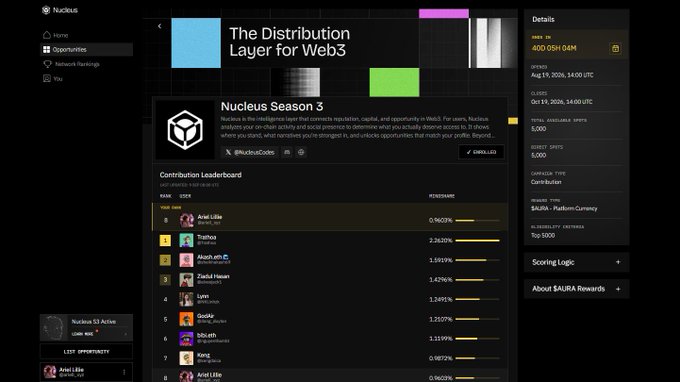Viewport: 680px width, 382px height.
Task: Select Keng leaderboard name
Action: click(x=203, y=355)
